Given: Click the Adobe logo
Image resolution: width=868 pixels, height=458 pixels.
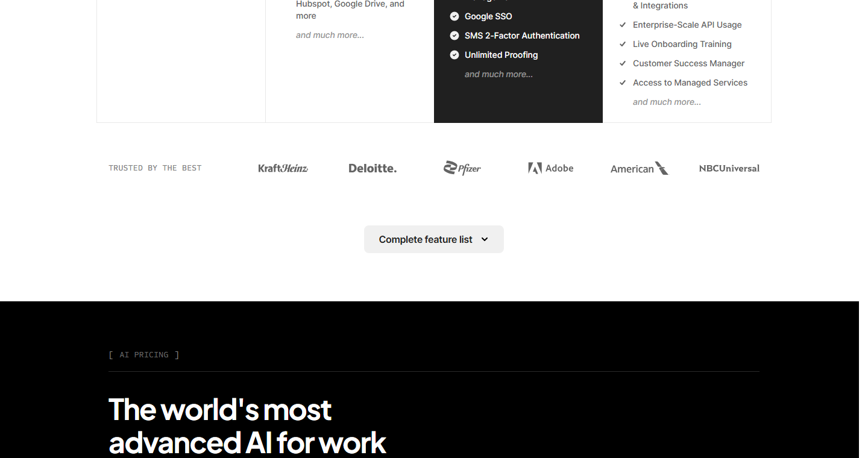Looking at the screenshot, I should (551, 168).
